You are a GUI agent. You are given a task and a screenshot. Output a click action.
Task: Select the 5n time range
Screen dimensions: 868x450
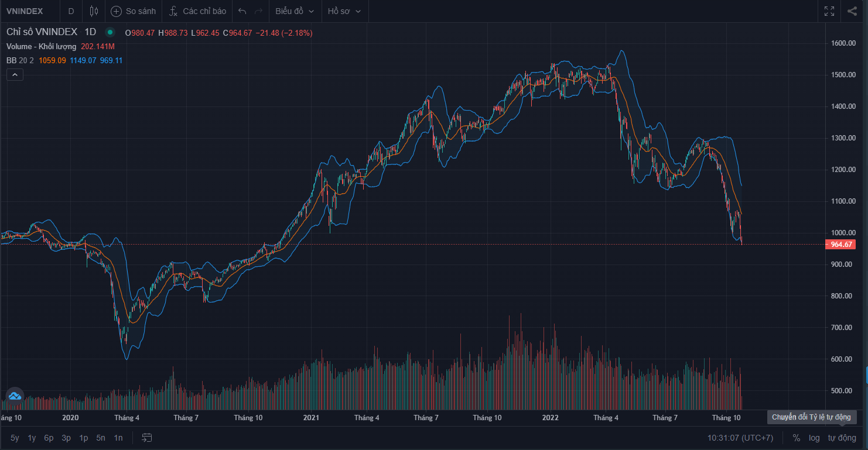click(x=101, y=438)
